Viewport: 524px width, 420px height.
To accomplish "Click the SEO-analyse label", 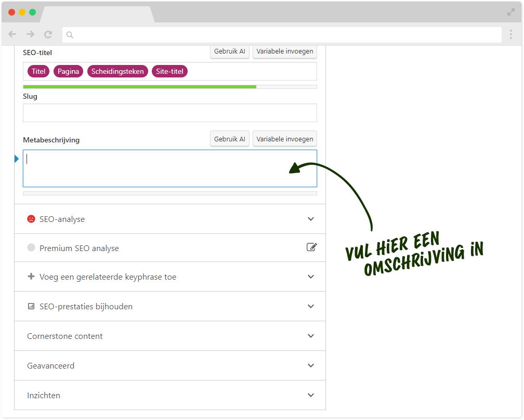I will click(62, 219).
